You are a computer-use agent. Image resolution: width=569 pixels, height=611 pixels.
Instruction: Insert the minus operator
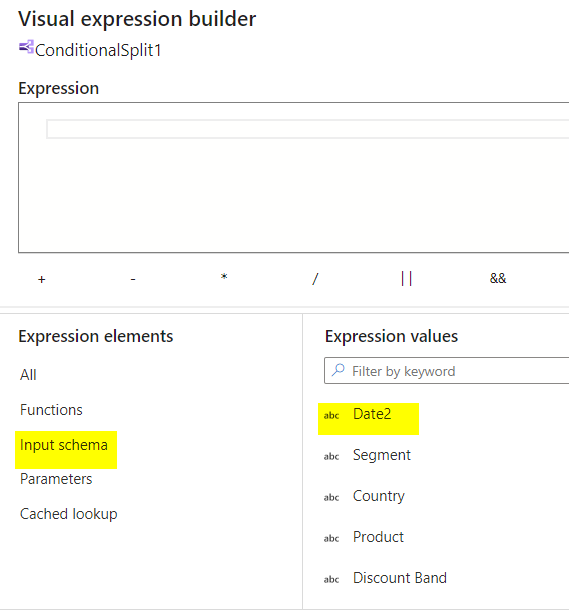pyautogui.click(x=133, y=279)
